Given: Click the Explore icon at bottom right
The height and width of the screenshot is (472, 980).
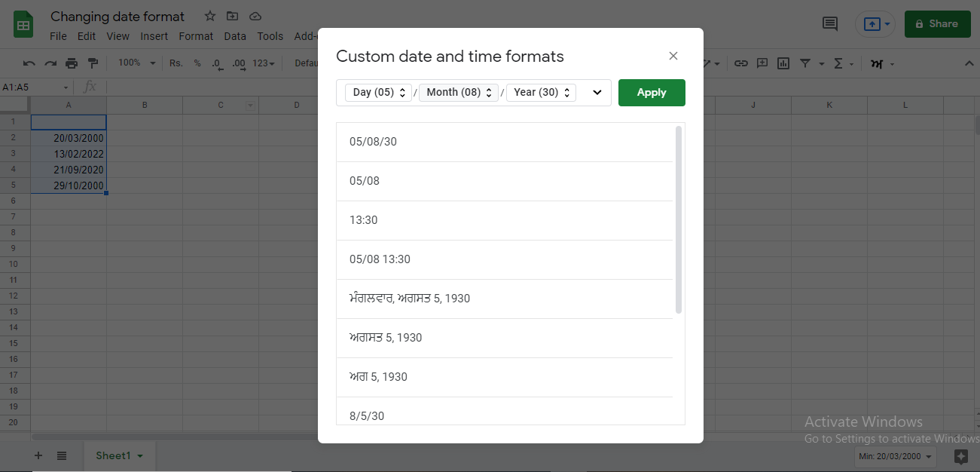Looking at the screenshot, I should point(960,456).
